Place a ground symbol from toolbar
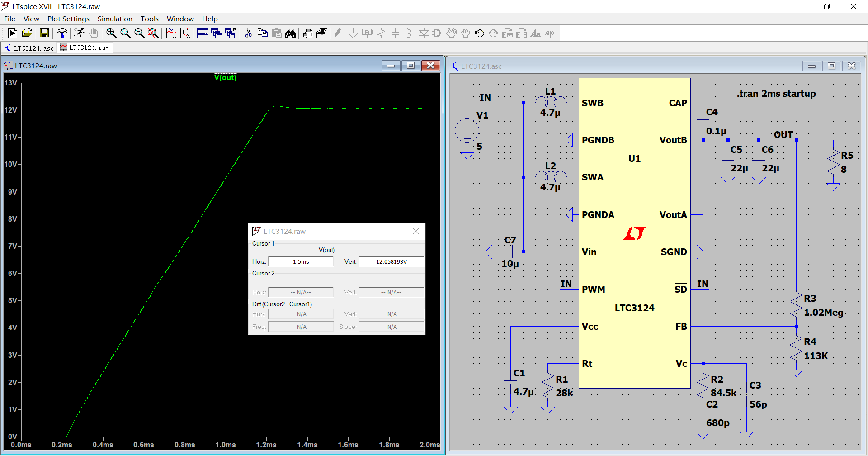Image resolution: width=868 pixels, height=456 pixels. (354, 33)
